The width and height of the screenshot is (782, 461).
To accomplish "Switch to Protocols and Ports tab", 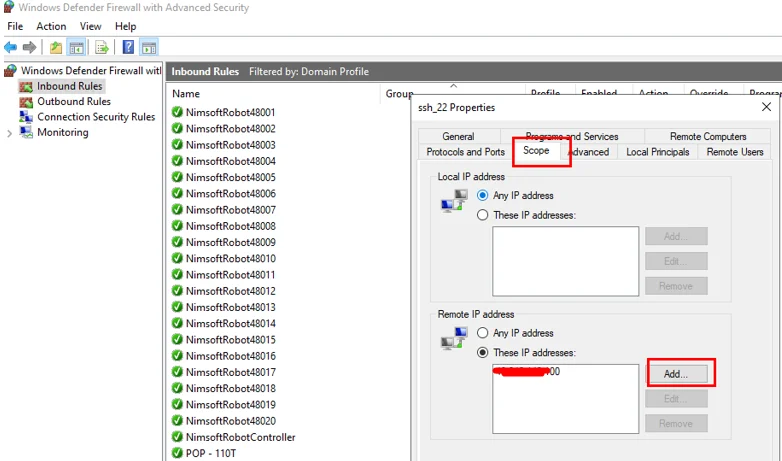I will pyautogui.click(x=466, y=152).
